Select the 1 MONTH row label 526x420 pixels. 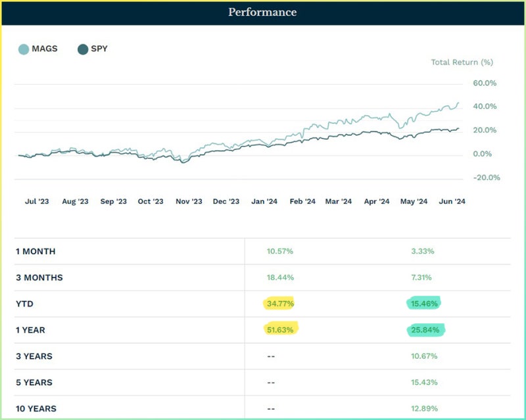click(36, 251)
